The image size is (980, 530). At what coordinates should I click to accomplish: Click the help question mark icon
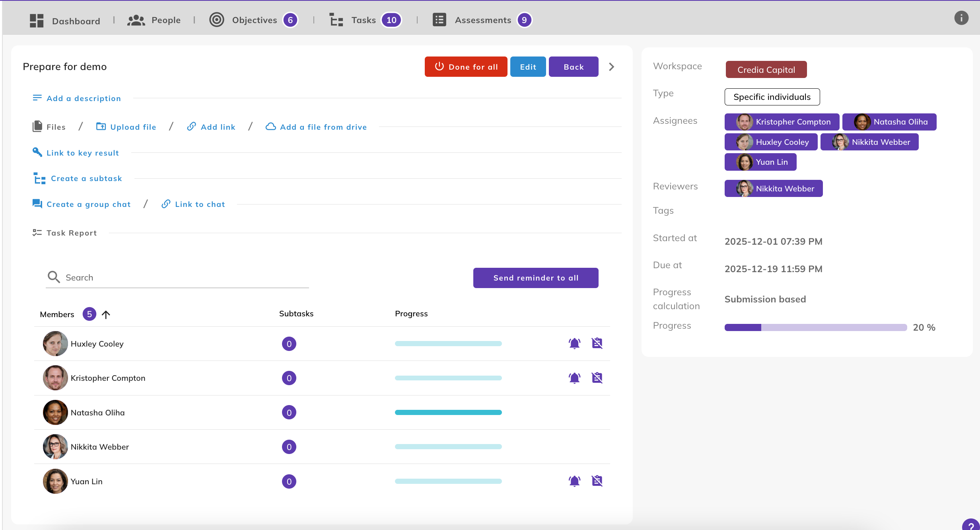click(971, 526)
